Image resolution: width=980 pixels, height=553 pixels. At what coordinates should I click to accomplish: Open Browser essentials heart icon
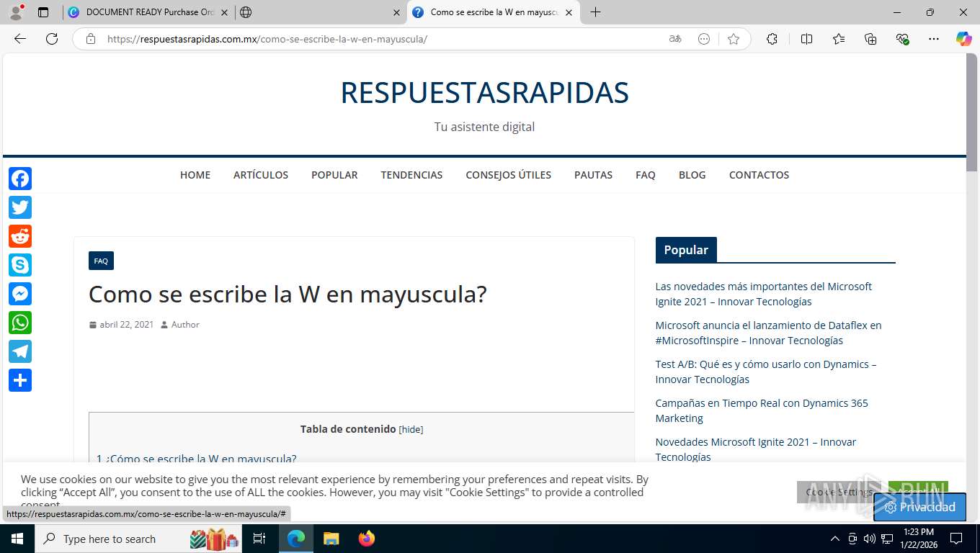tap(902, 39)
